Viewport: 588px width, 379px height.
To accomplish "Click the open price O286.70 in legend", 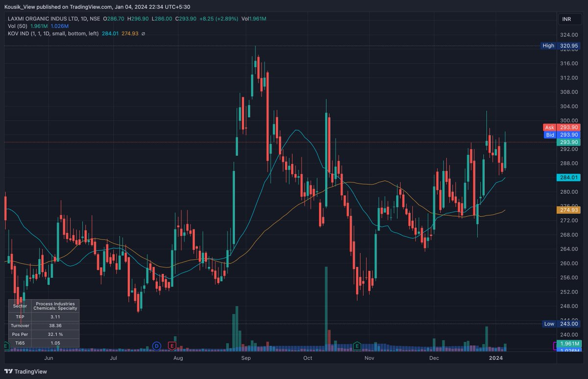I will [113, 19].
